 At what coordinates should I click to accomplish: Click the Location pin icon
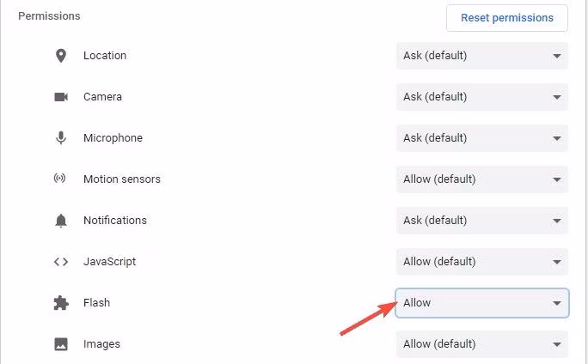[x=60, y=56]
